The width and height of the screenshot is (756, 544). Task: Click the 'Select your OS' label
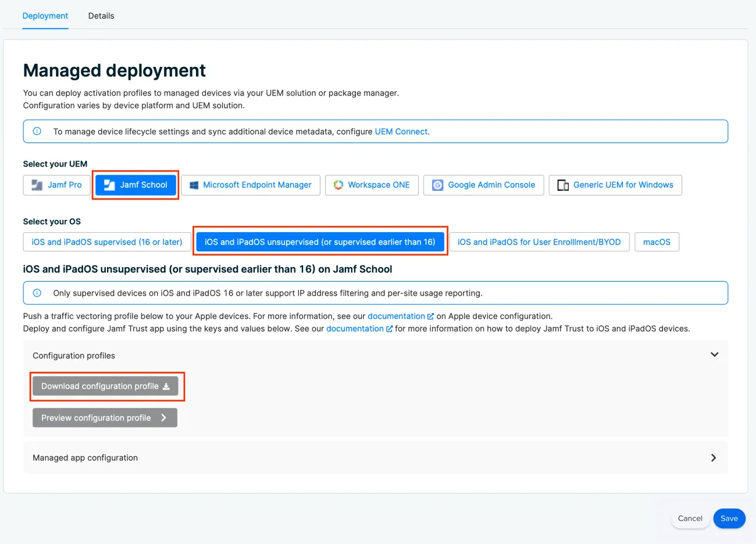[52, 222]
